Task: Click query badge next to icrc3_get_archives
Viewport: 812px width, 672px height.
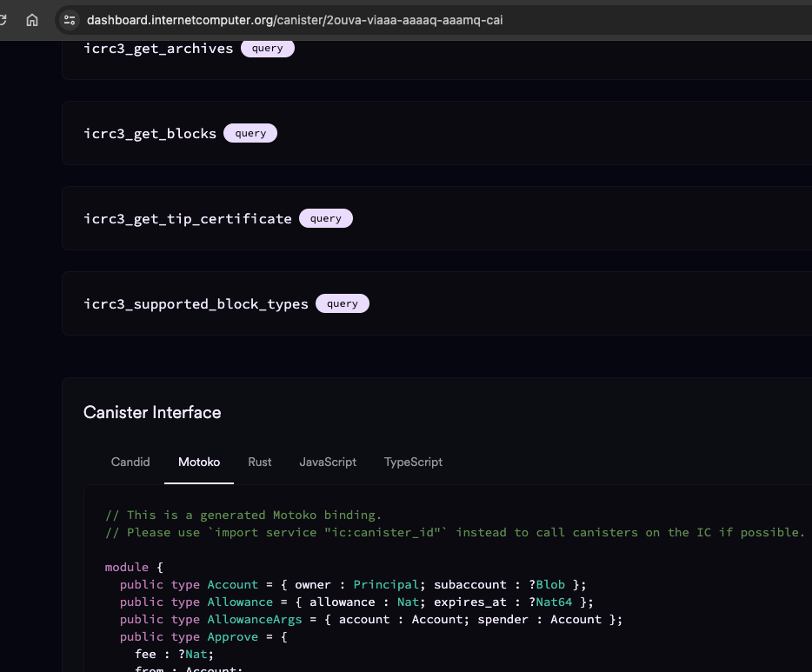Action: [267, 48]
